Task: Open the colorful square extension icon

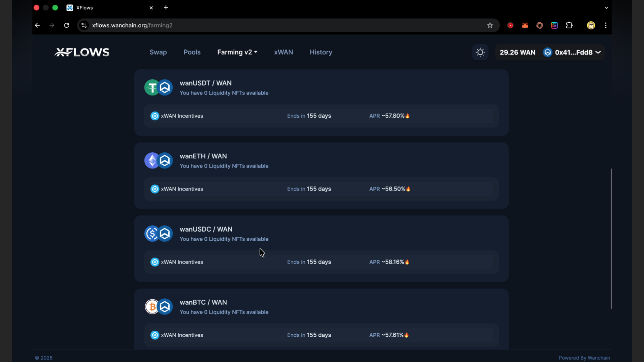Action: coord(554,25)
